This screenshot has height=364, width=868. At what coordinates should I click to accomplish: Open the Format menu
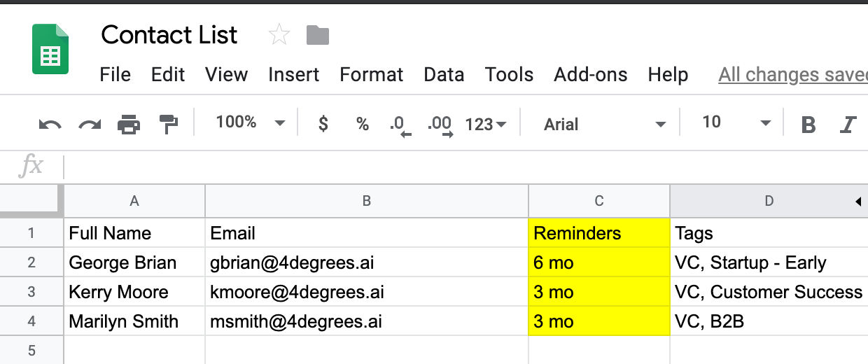click(x=372, y=74)
